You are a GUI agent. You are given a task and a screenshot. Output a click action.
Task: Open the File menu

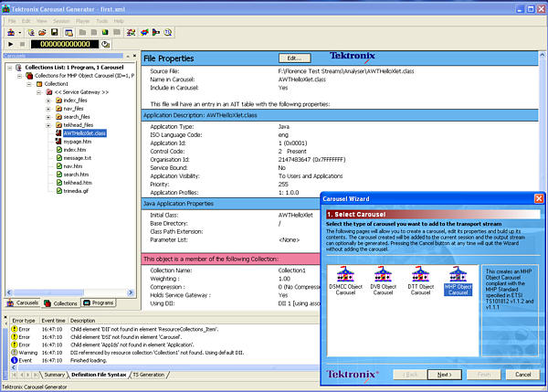12,21
